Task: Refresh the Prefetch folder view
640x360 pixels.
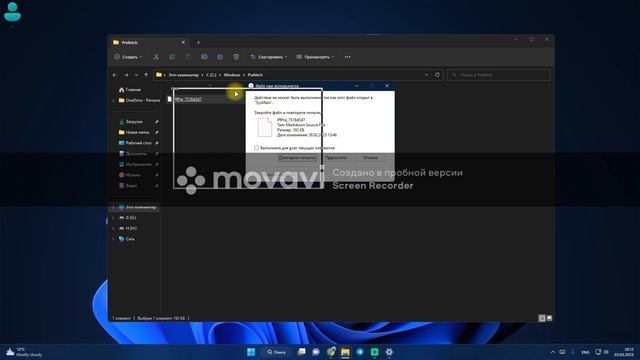Action: click(x=437, y=75)
